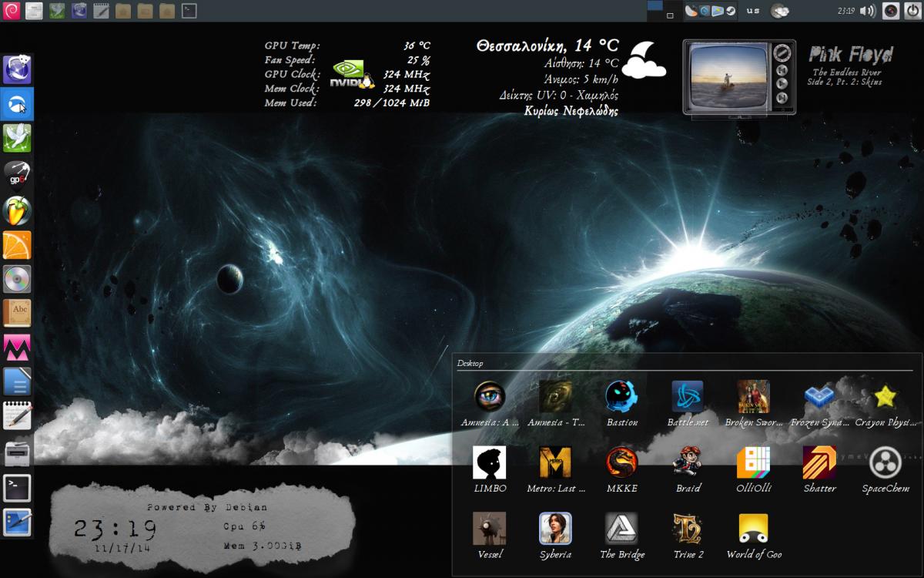Click the cloud weather applet in top panel
Screen dimensions: 924x578
(780, 11)
